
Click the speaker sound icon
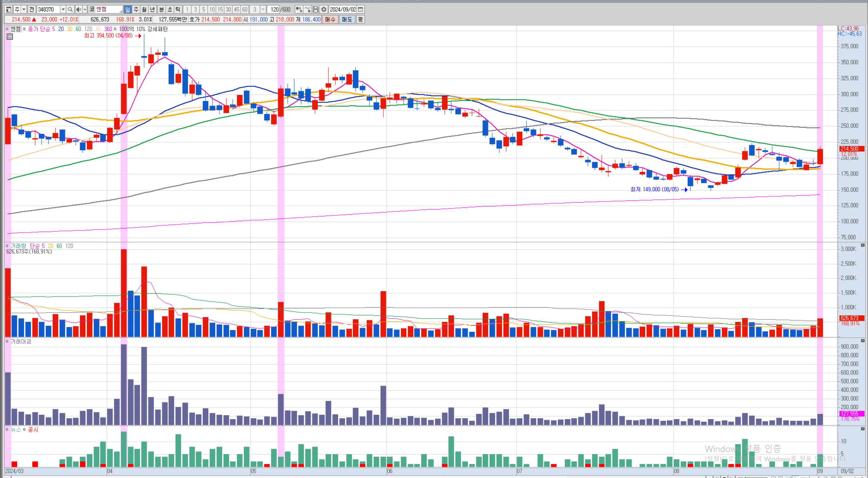coord(78,10)
